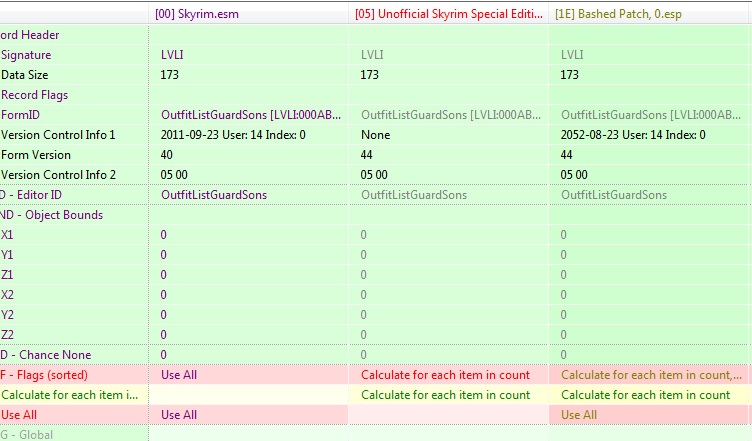Click '2052-08-23 User: 14 Index: 0' cell
Viewport: 752px width, 441px height.
click(x=633, y=135)
